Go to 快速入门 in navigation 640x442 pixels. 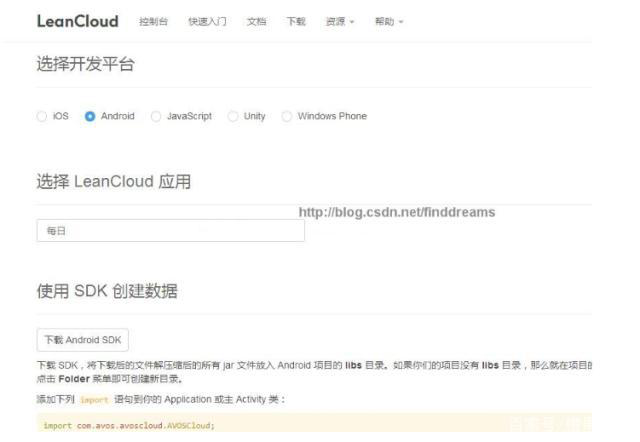(207, 21)
